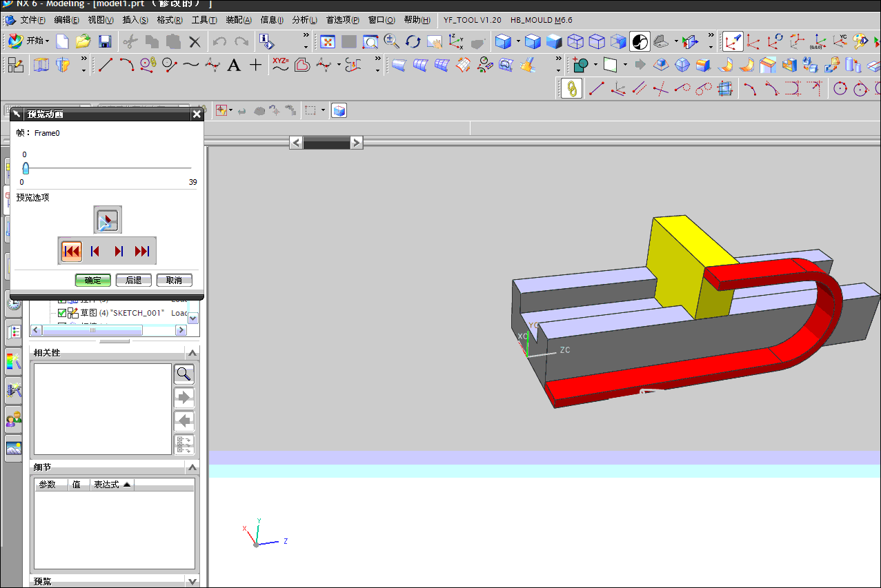Viewport: 881px width, 588px height.
Task: Select the Line curve tool
Action: (x=106, y=65)
